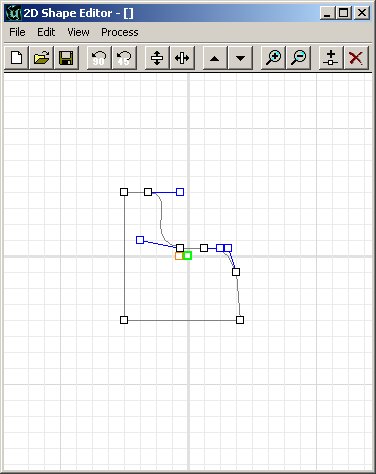
Task: Select the isolated blue bezier handle on left
Action: coord(140,240)
